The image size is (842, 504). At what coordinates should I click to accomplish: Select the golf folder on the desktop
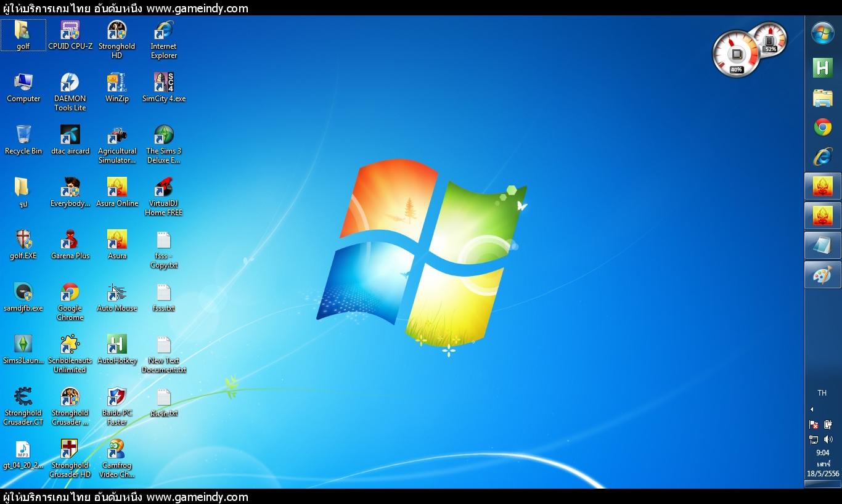click(x=23, y=35)
